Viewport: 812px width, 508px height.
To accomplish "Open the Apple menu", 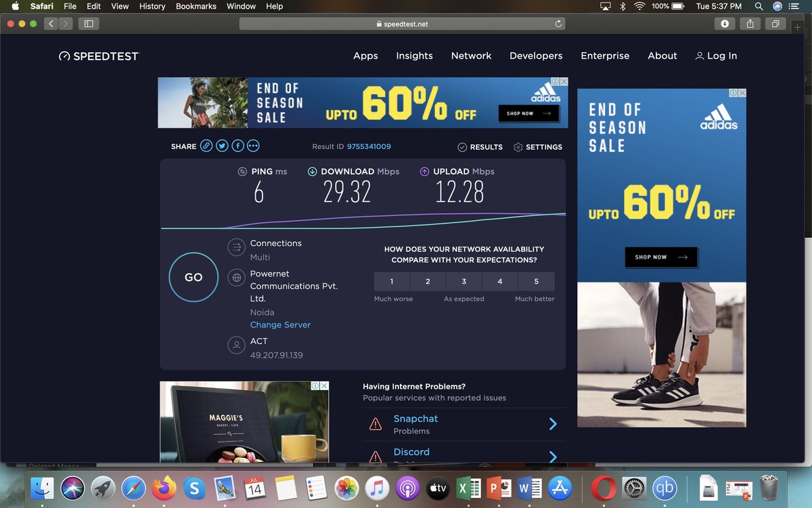I will tap(15, 6).
